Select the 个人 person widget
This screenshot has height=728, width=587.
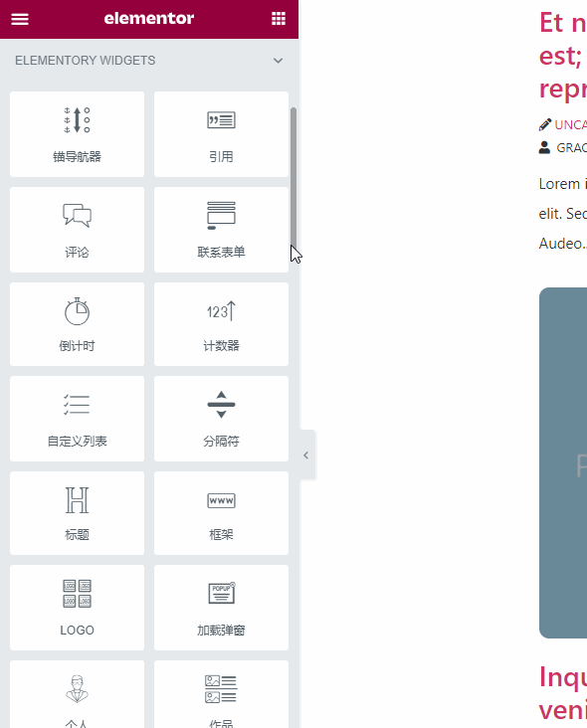[77, 694]
